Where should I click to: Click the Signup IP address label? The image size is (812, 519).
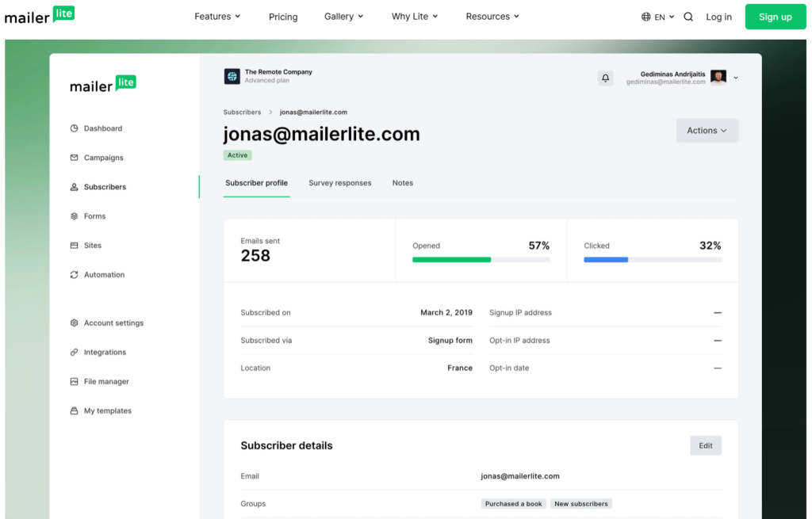click(520, 312)
